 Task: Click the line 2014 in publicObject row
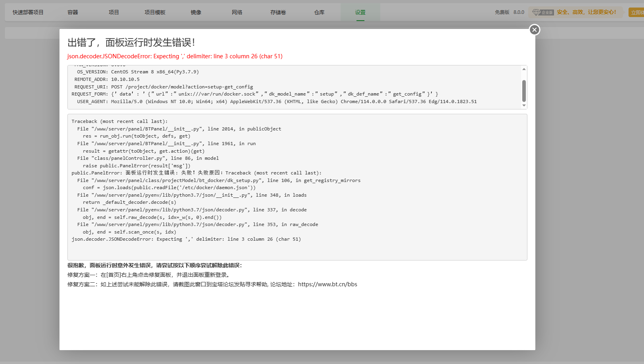point(179,129)
